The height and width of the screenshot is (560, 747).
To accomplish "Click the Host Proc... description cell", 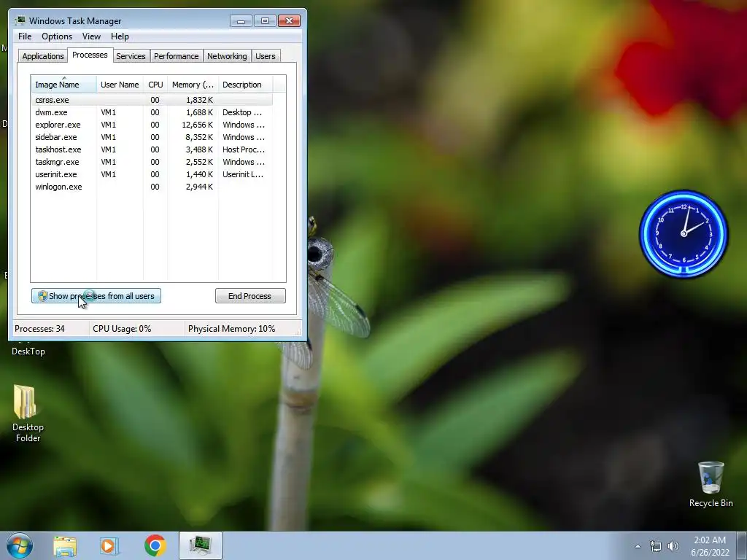I will (x=244, y=149).
